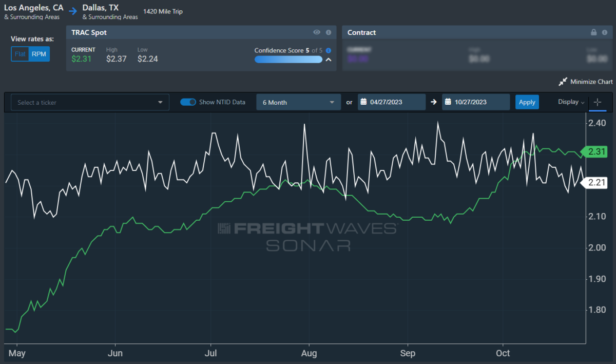Collapse the Confidence Score chevron
Viewport: 616px width, 364px height.
click(x=329, y=60)
